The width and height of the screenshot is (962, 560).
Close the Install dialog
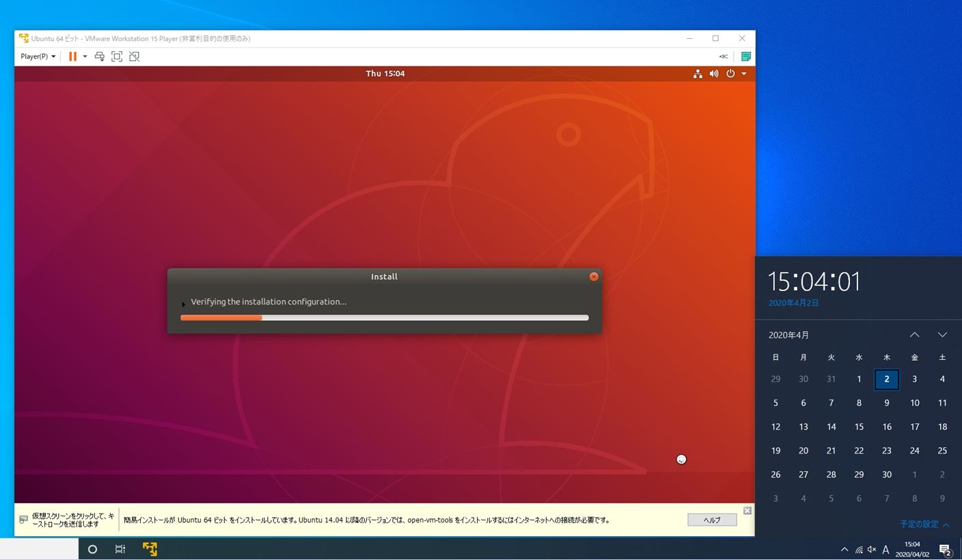pyautogui.click(x=594, y=277)
